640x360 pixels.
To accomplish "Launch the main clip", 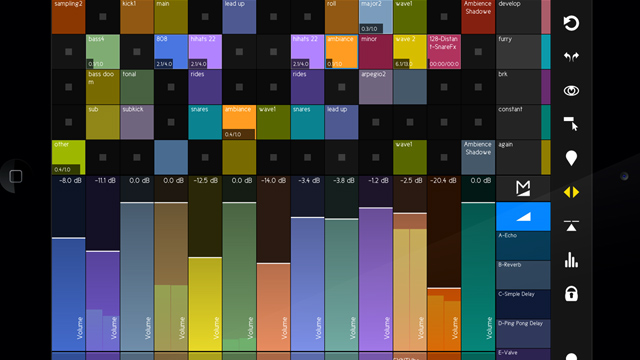I will 171,17.
